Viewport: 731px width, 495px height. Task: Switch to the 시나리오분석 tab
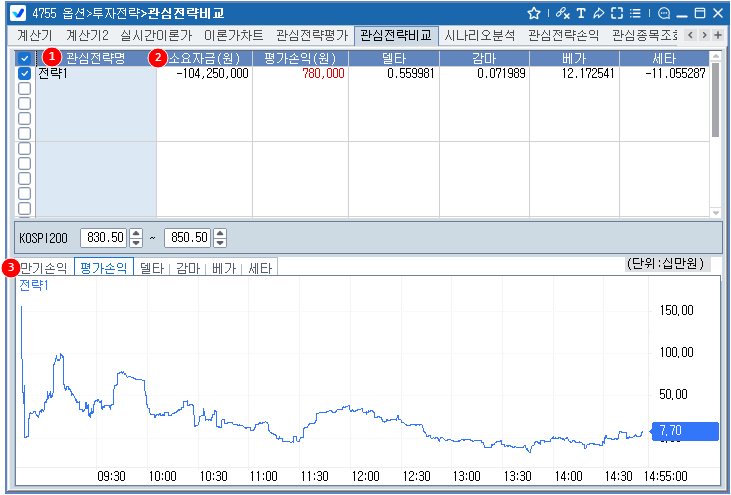tap(481, 34)
